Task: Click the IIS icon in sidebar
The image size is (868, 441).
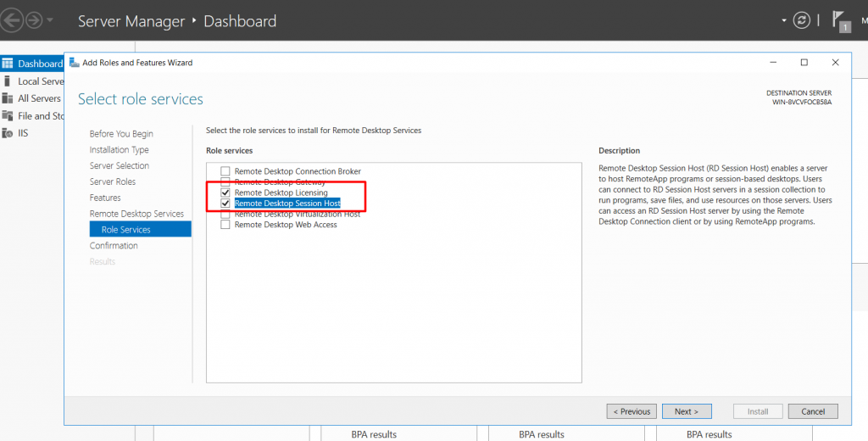Action: (7, 133)
